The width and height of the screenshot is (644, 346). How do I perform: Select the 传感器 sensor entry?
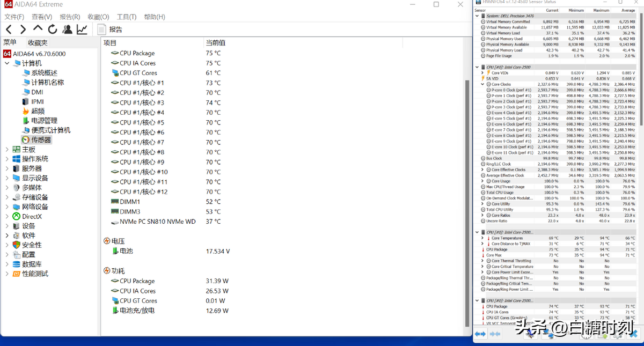tap(36, 139)
